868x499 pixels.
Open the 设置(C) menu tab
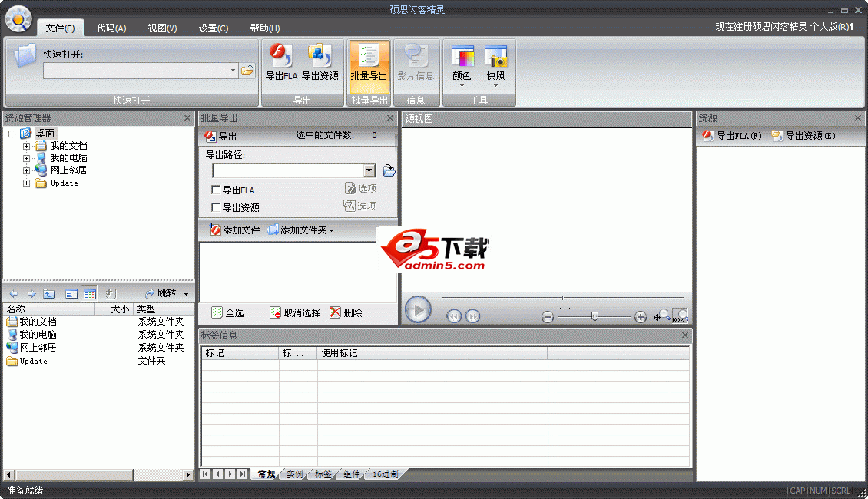pyautogui.click(x=214, y=28)
